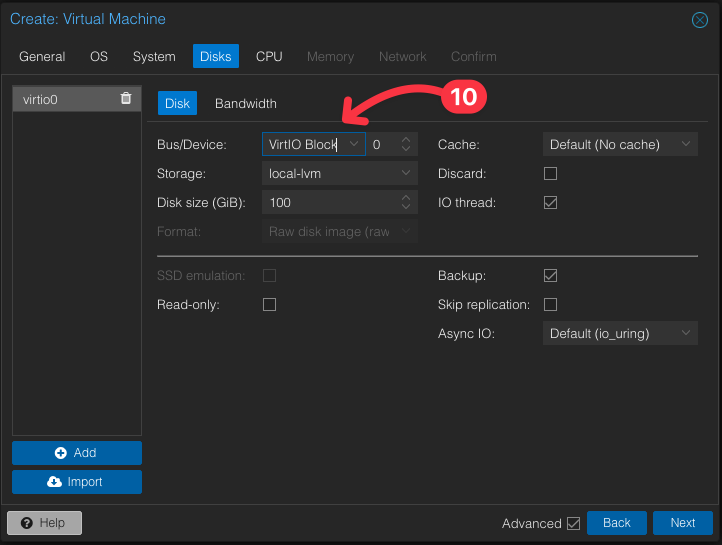Viewport: 722px width, 545px height.
Task: Enable Skip replication checkbox
Action: [550, 304]
